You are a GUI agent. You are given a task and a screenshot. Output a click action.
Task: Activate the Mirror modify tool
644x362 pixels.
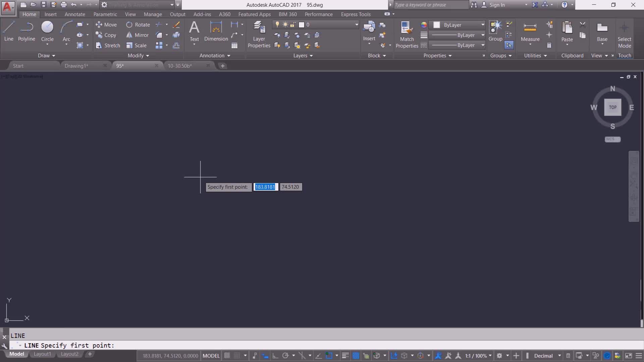pyautogui.click(x=137, y=35)
